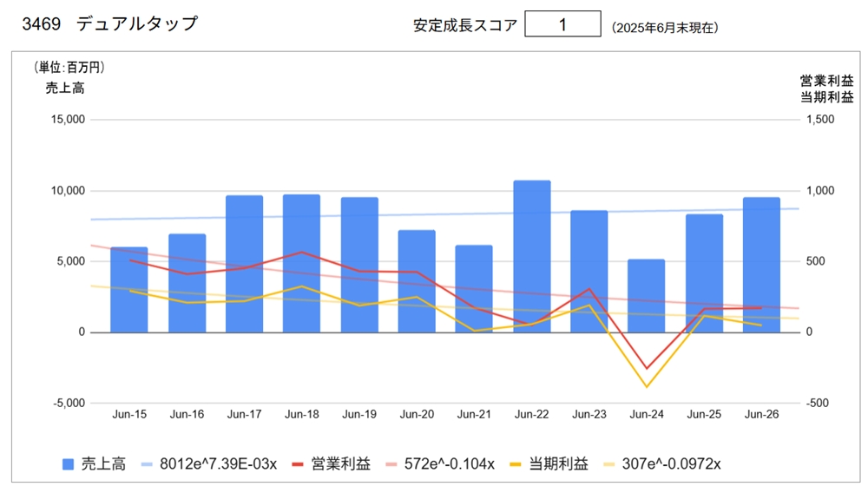Select the Jun-26 sales bar
Image resolution: width=868 pixels, height=493 pixels.
coord(761,265)
